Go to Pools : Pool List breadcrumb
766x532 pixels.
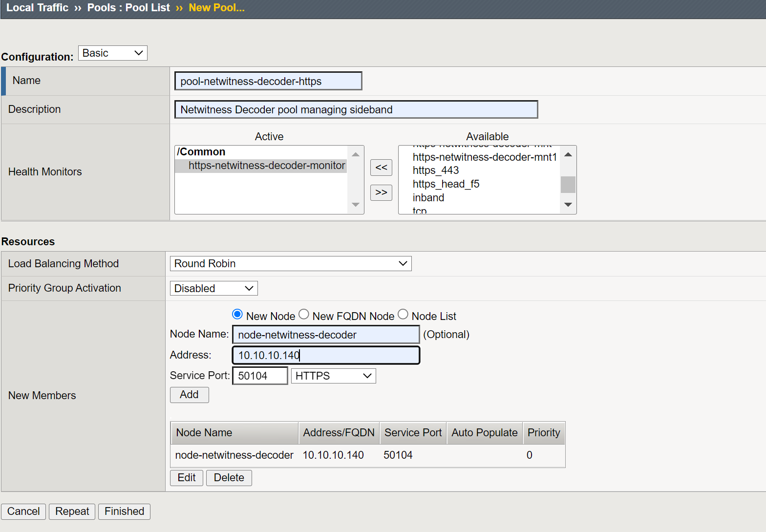tap(128, 8)
